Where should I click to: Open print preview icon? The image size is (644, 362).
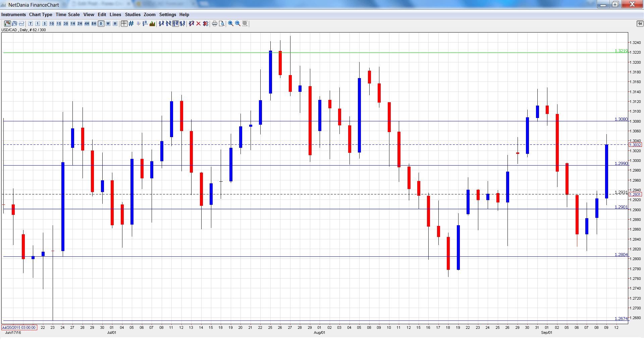pos(221,23)
